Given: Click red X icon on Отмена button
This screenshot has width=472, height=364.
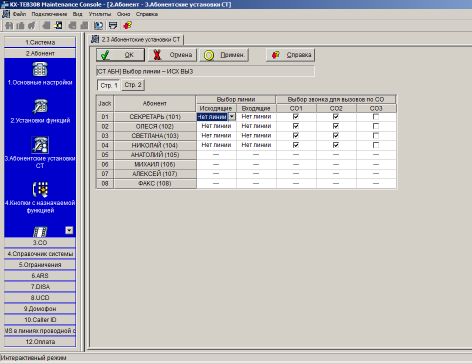Looking at the screenshot, I should tap(157, 55).
